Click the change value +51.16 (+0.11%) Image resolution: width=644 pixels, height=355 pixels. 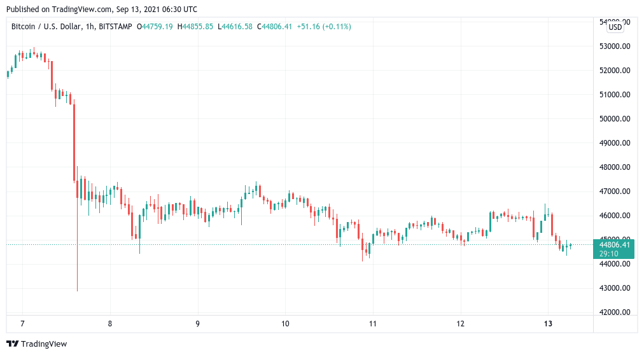pos(324,27)
